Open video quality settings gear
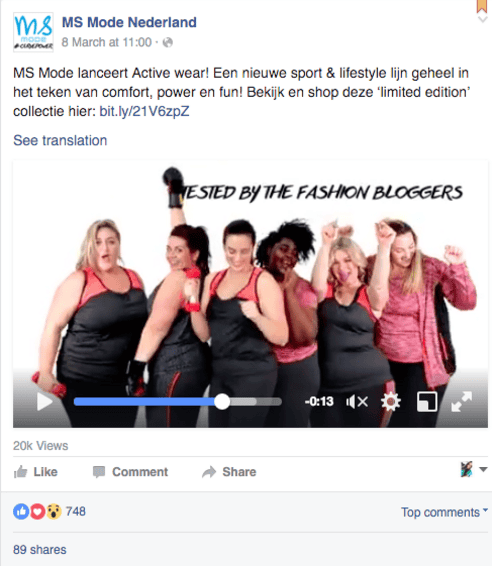 click(x=391, y=401)
